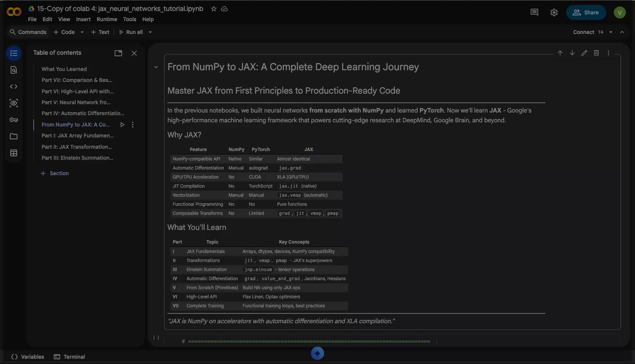
Task: Jump to Part VII: Comparison section
Action: click(x=77, y=80)
